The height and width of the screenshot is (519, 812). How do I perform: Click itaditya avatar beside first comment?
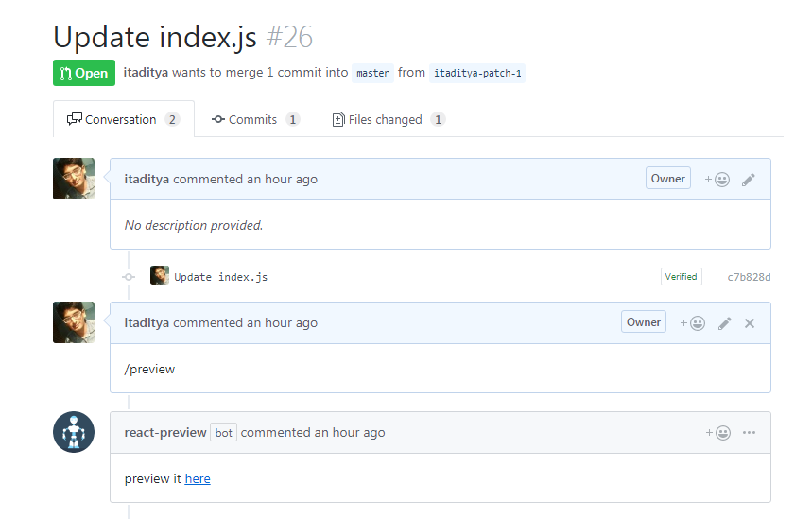pos(74,179)
